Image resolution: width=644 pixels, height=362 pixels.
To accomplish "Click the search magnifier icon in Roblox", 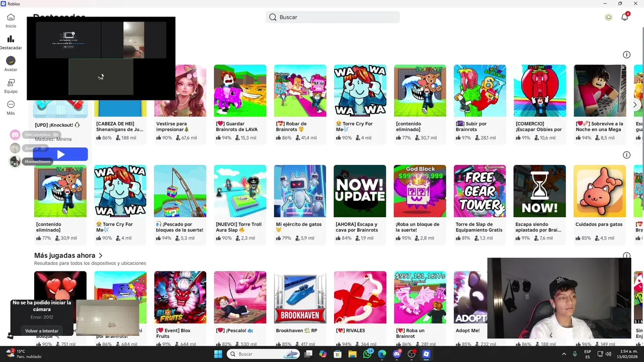I will click(x=273, y=17).
